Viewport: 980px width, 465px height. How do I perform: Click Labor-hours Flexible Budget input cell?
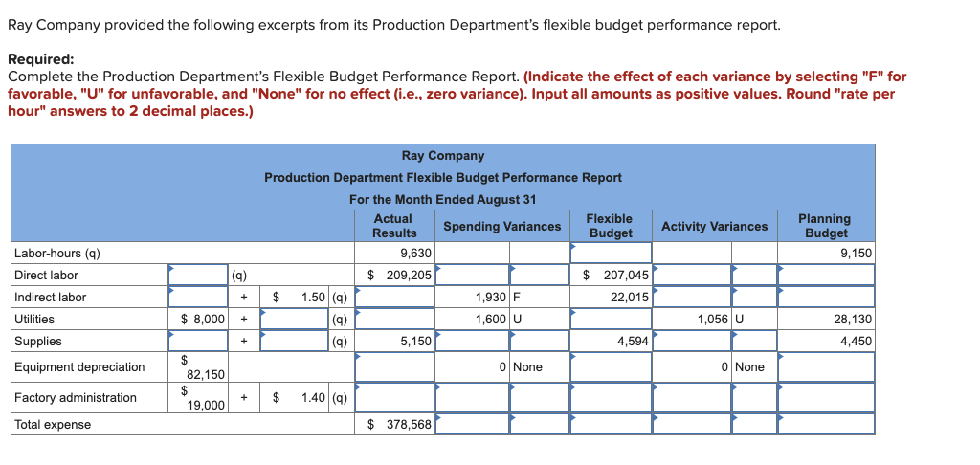[x=611, y=254]
